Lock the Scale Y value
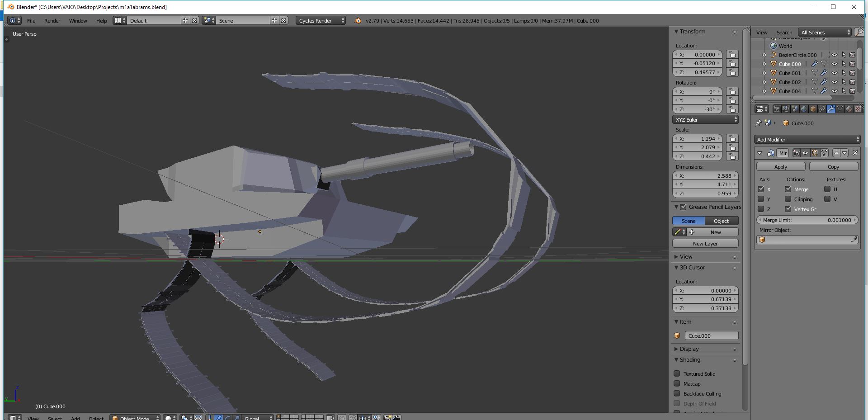868x420 pixels. (x=732, y=147)
